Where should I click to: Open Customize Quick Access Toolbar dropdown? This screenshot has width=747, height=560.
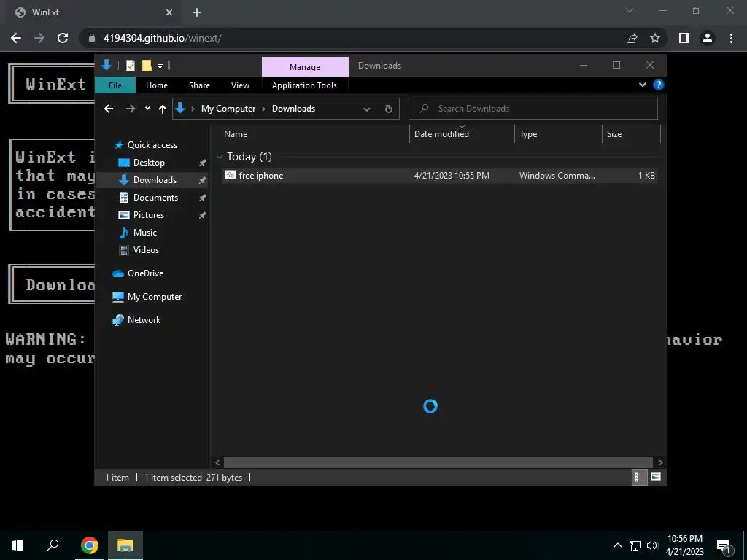click(160, 66)
